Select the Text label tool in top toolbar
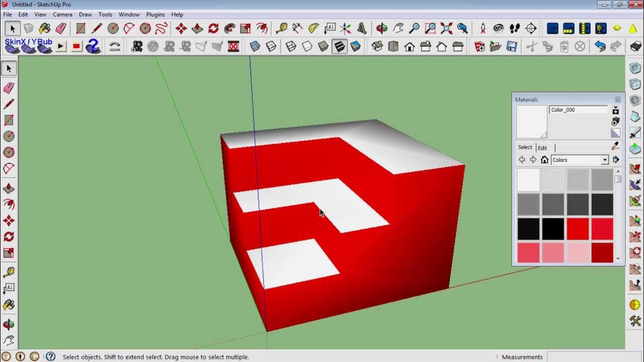This screenshot has width=644, height=362. pos(330,29)
